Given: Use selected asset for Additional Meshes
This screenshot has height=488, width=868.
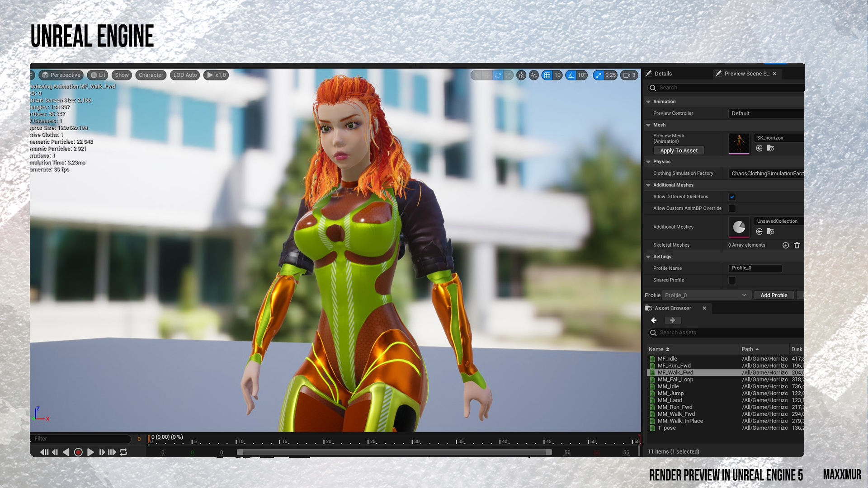Looking at the screenshot, I should 759,231.
